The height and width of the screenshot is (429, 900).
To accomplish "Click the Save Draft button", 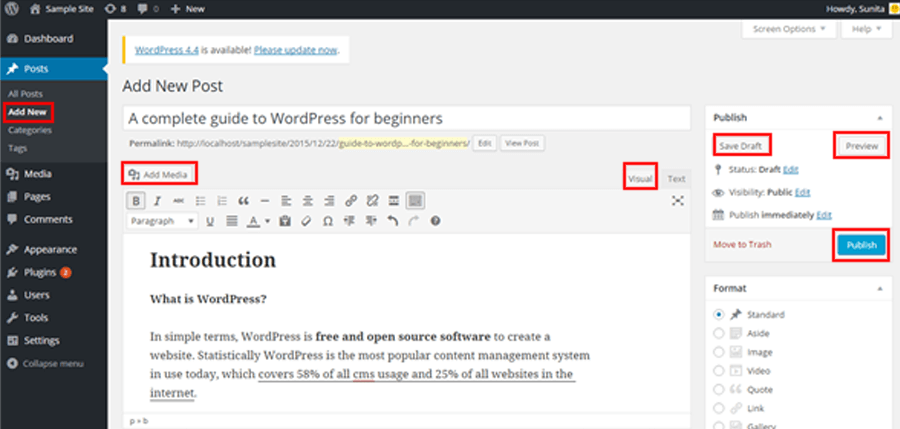I will click(x=742, y=146).
